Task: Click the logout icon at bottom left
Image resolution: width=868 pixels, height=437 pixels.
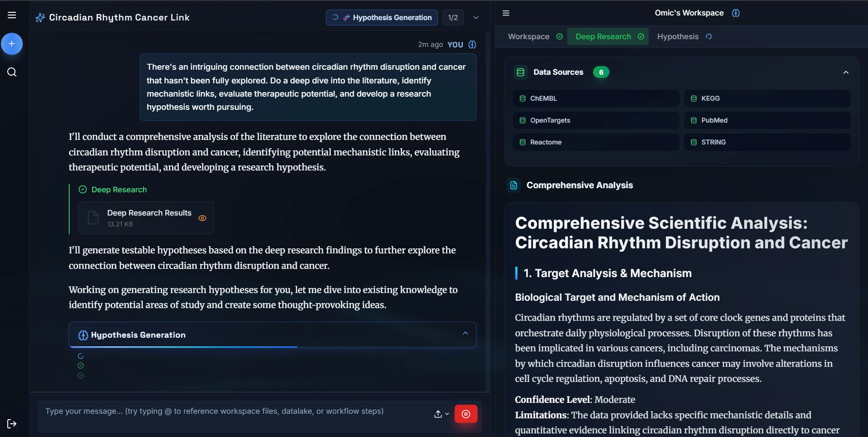Action: pyautogui.click(x=12, y=424)
